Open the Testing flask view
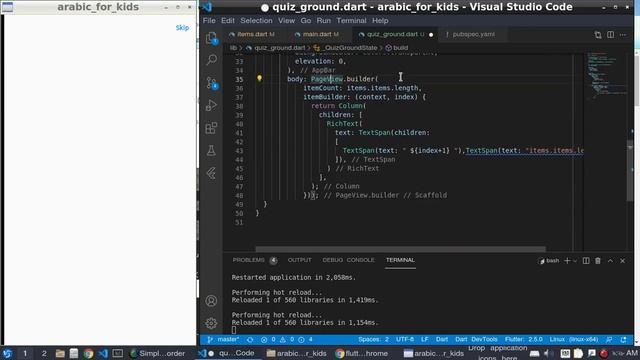The image size is (640, 360). [211, 151]
